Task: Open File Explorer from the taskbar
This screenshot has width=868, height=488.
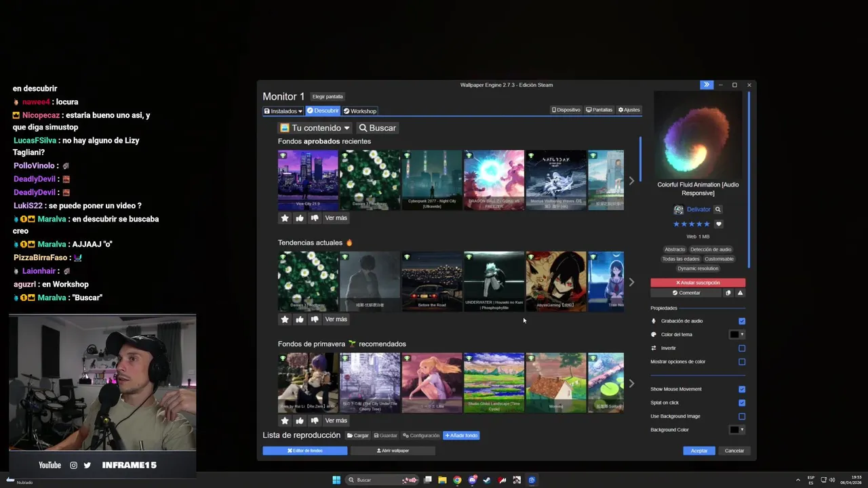Action: [442, 480]
